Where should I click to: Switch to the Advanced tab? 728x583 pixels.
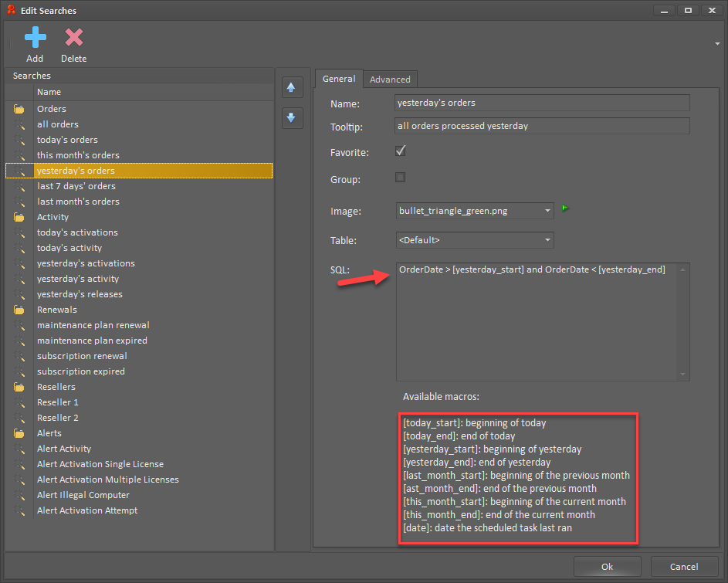pos(390,80)
